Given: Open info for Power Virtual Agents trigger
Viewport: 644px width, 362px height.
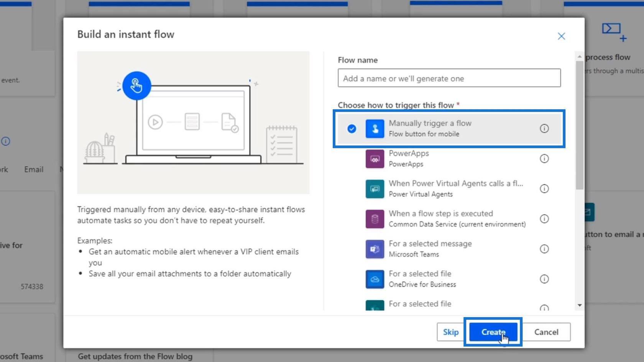Looking at the screenshot, I should 544,188.
